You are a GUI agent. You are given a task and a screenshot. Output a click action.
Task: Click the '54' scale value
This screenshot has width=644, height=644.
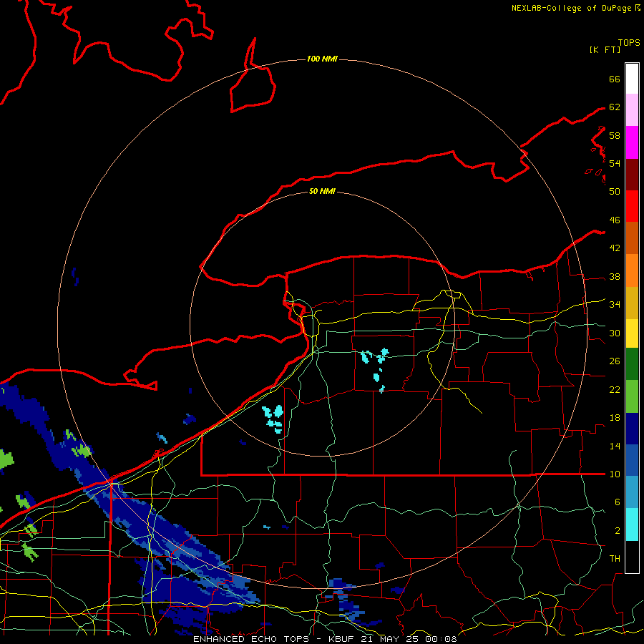point(615,163)
